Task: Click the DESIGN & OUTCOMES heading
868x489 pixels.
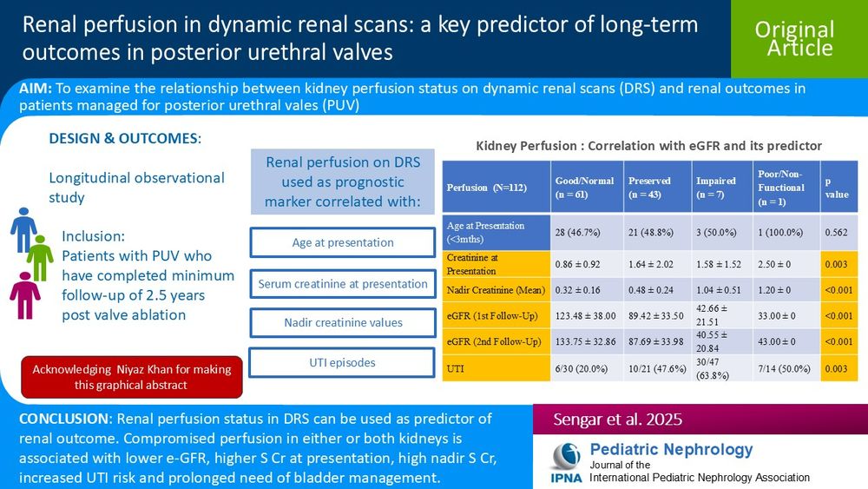Action: [x=125, y=138]
